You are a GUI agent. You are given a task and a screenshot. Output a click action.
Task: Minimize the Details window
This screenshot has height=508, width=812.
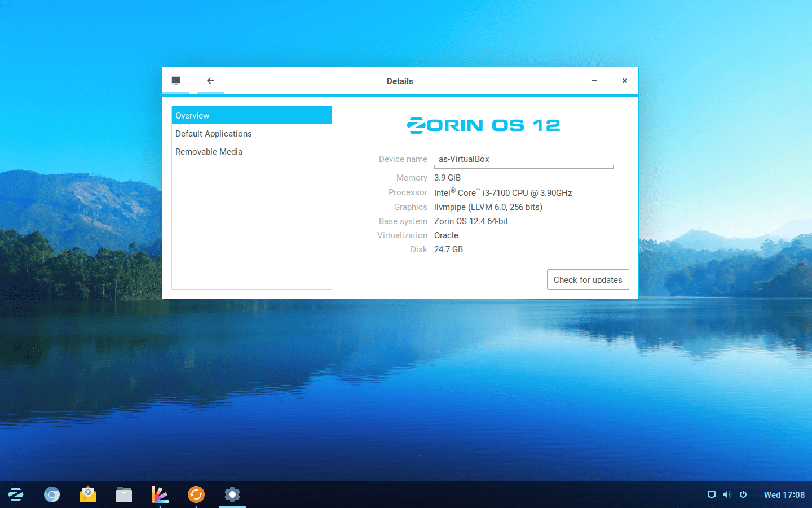(x=594, y=81)
